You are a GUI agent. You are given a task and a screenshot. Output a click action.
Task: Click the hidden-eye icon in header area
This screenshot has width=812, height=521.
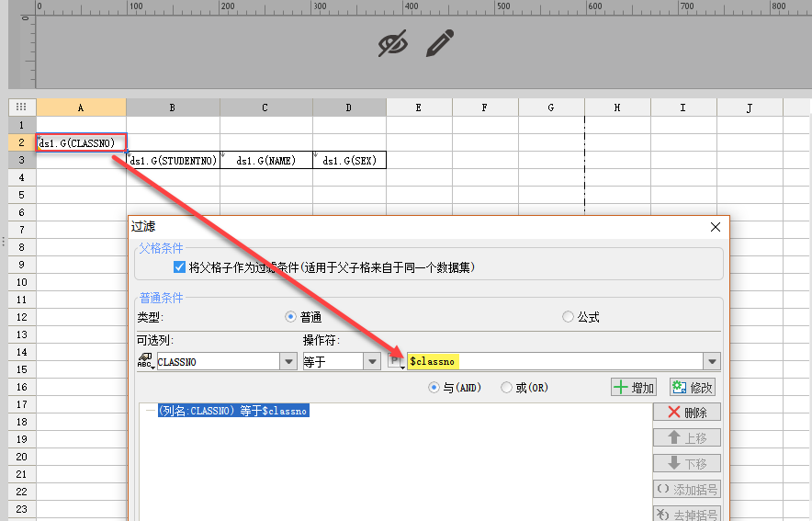pyautogui.click(x=393, y=43)
